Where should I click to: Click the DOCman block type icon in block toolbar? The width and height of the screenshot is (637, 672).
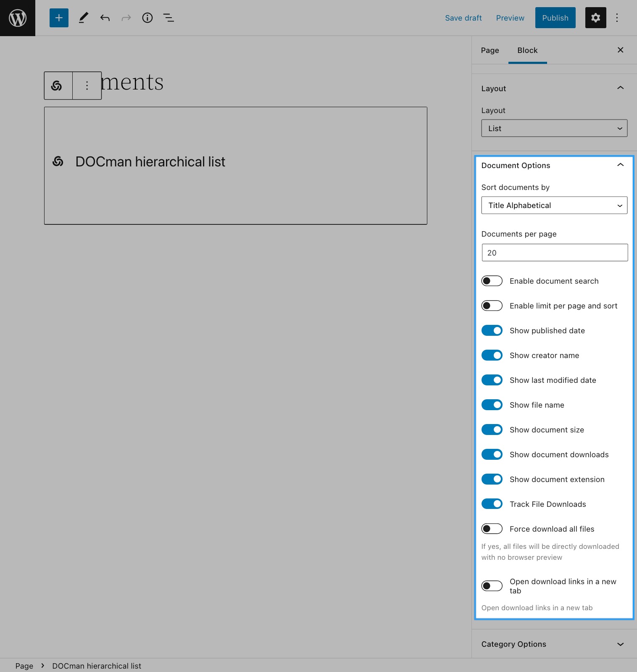57,86
